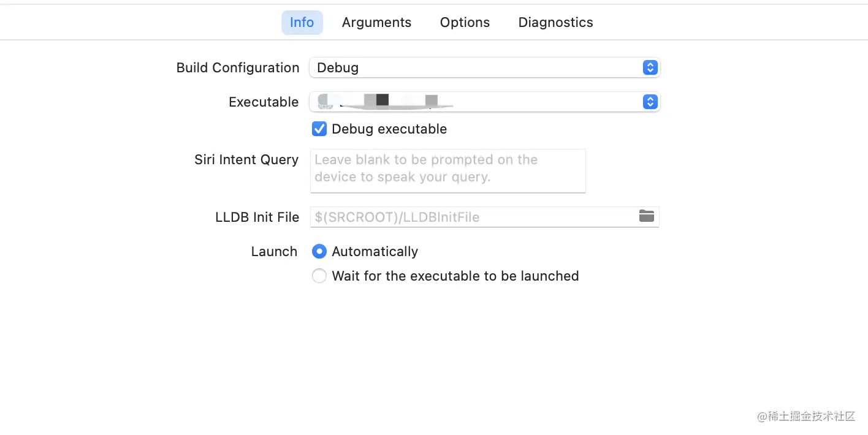Select the Automatically launch radio button
The height and width of the screenshot is (435, 868).
319,251
